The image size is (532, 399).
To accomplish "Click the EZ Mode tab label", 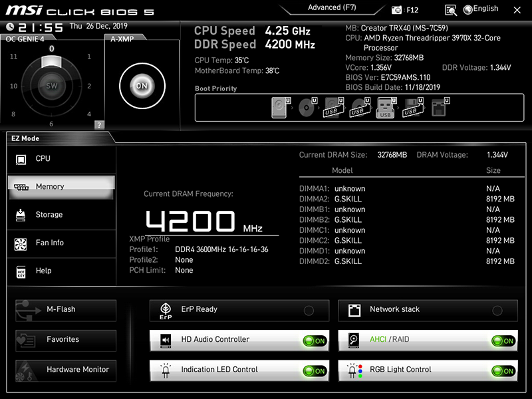I will point(25,138).
